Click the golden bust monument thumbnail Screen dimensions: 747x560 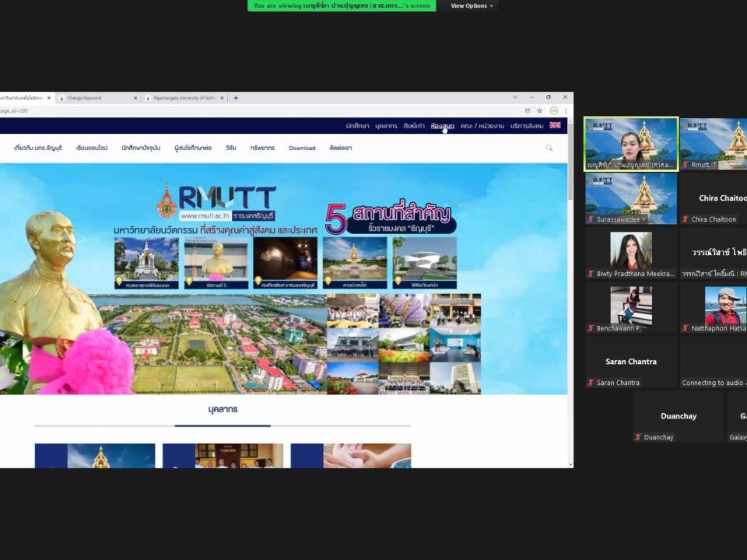(216, 263)
